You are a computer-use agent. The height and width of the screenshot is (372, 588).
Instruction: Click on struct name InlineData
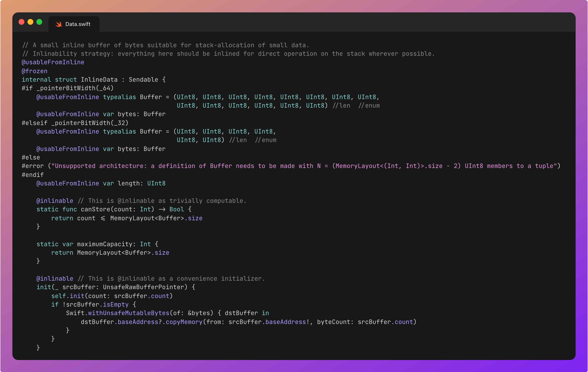99,79
